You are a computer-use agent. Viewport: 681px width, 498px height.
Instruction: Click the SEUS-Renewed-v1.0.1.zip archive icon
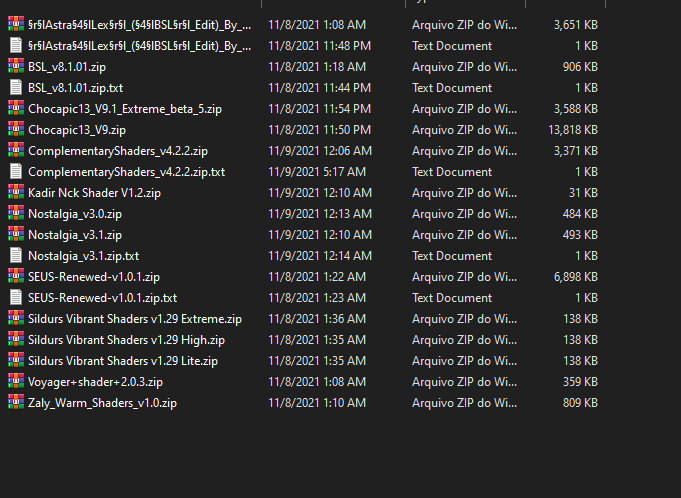point(16,277)
